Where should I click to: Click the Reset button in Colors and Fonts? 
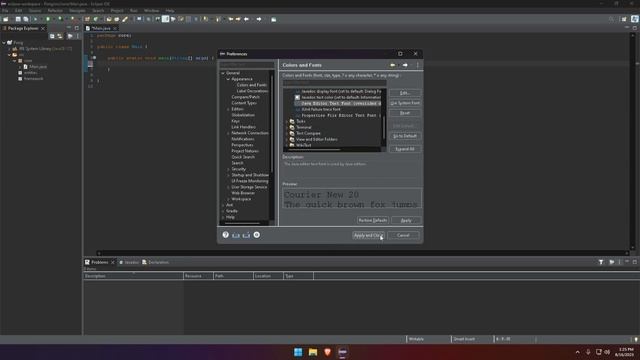[405, 113]
